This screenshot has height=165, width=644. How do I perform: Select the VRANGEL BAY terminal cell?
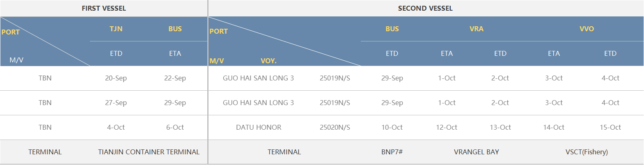[x=476, y=152]
